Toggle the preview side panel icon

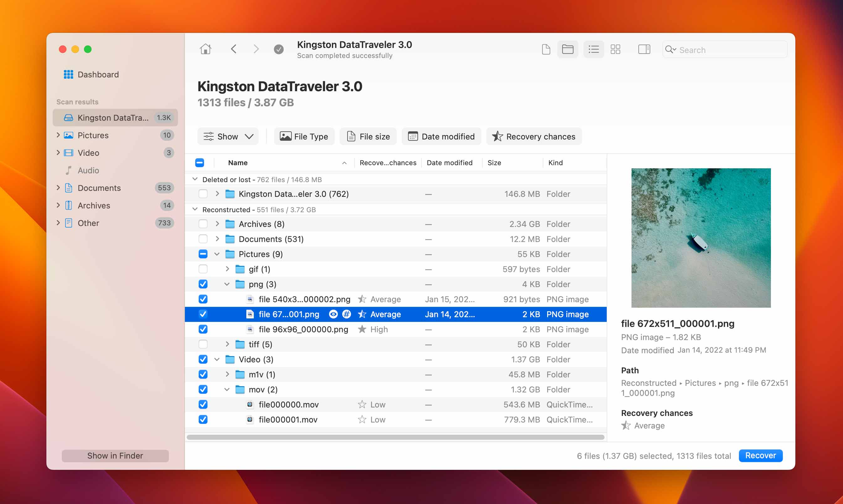[x=644, y=50]
